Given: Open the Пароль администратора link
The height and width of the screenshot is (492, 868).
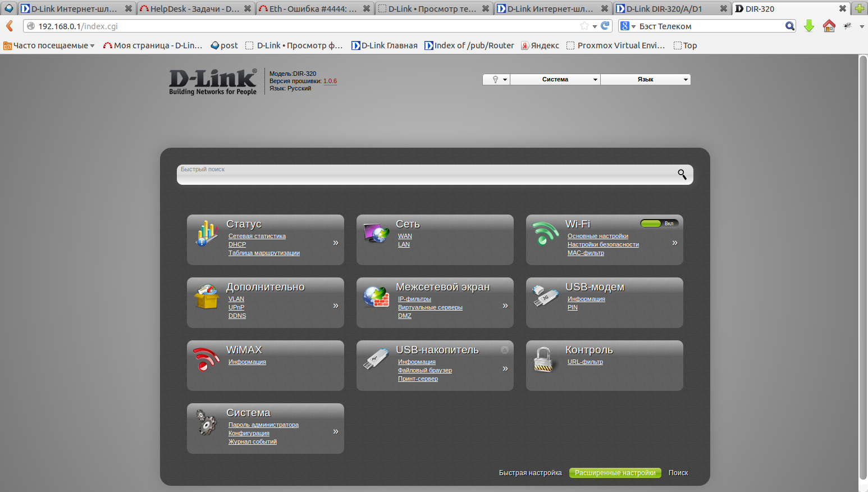Looking at the screenshot, I should (263, 425).
